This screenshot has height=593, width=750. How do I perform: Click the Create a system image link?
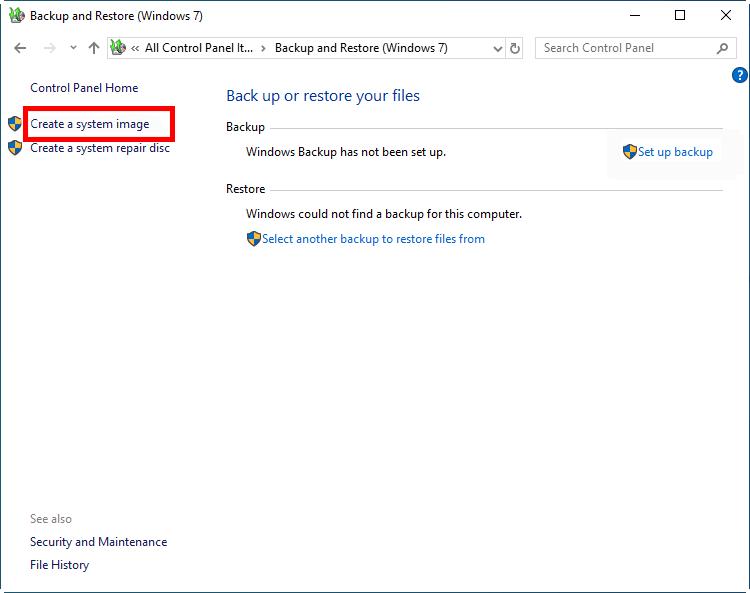[x=89, y=124]
